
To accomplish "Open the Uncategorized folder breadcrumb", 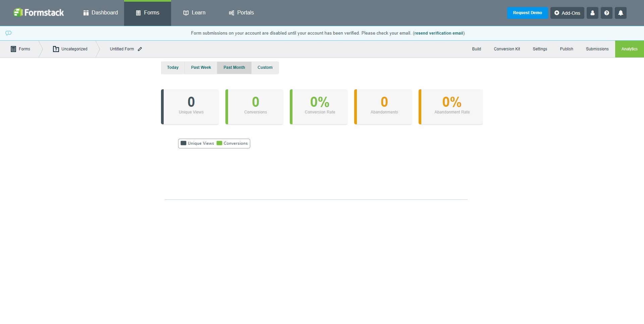I will 70,49.
